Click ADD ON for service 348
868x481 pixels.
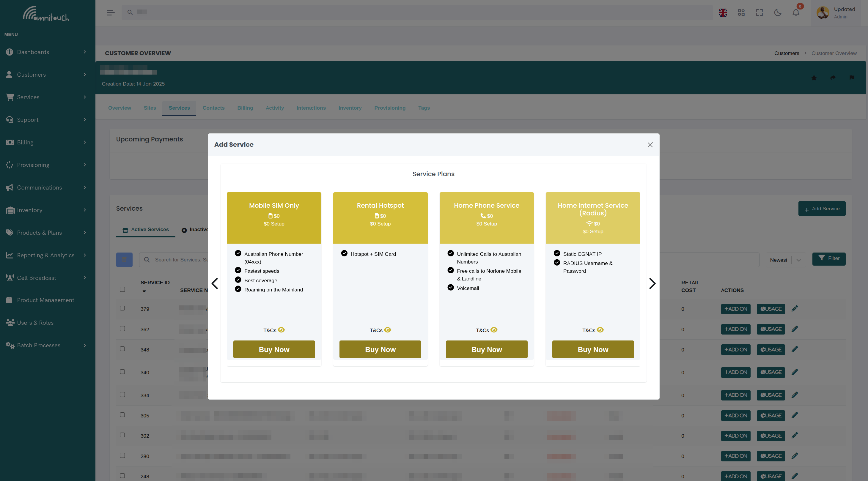click(736, 349)
